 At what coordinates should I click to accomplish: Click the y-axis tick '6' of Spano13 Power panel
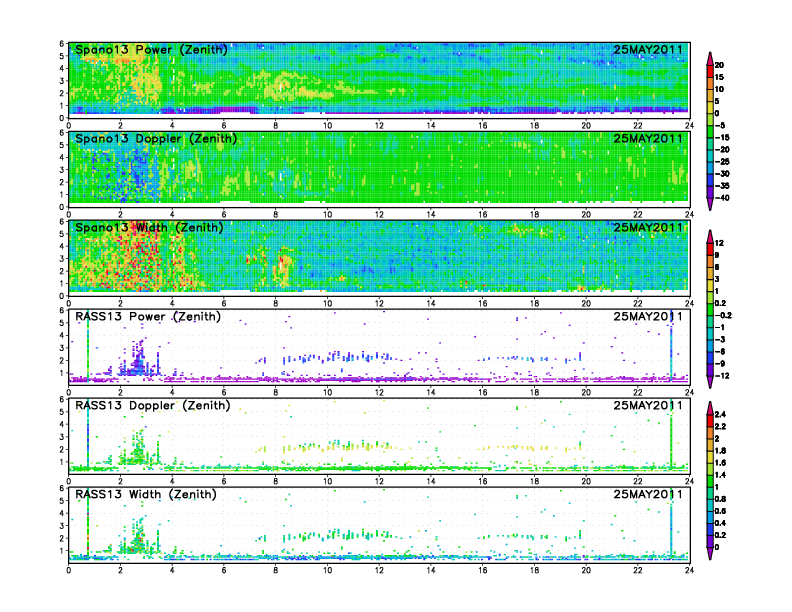(62, 44)
